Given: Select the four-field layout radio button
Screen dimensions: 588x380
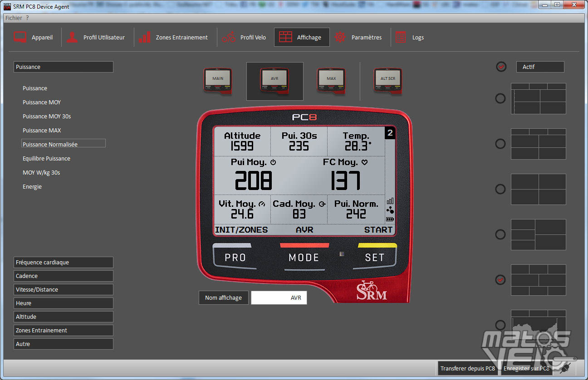Looking at the screenshot, I should pyautogui.click(x=500, y=189).
